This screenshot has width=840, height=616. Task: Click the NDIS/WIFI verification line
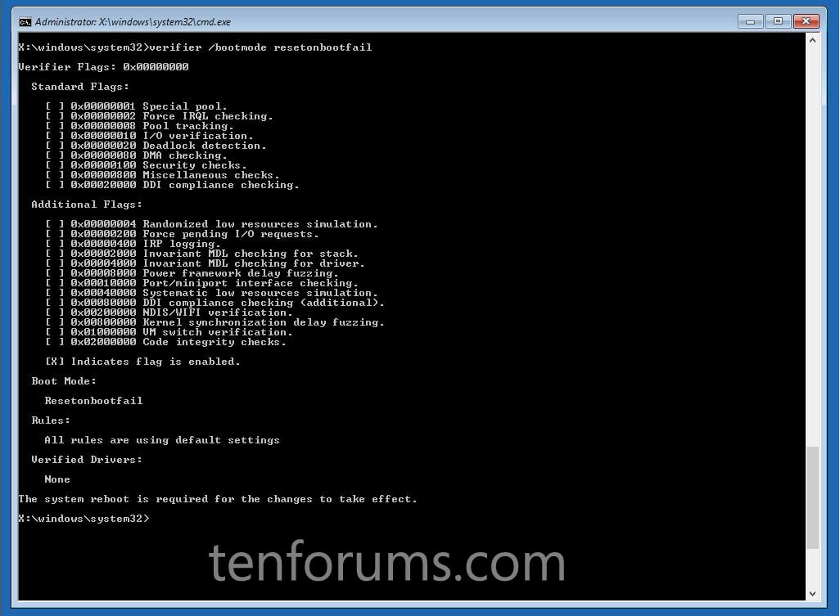tap(182, 312)
